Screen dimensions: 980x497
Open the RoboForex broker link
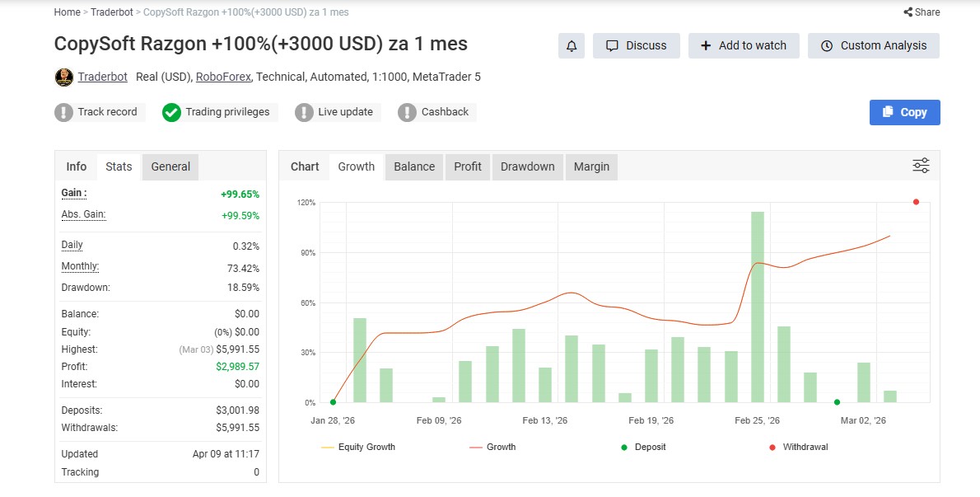coord(224,77)
